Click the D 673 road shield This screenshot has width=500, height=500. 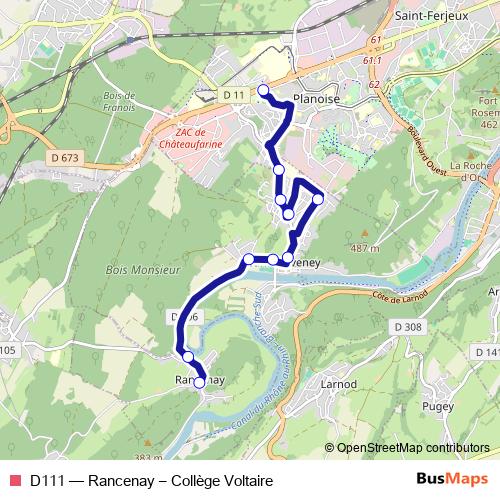[65, 157]
